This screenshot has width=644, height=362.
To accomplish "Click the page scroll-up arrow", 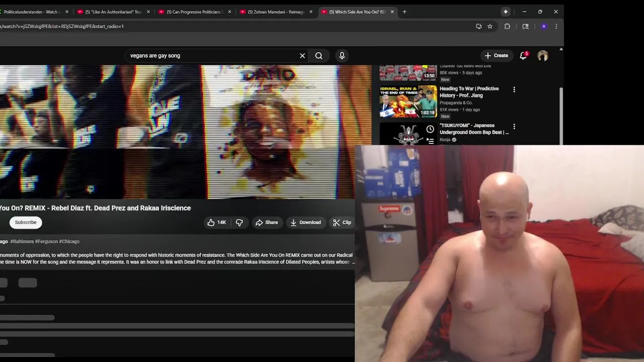I will pyautogui.click(x=561, y=49).
